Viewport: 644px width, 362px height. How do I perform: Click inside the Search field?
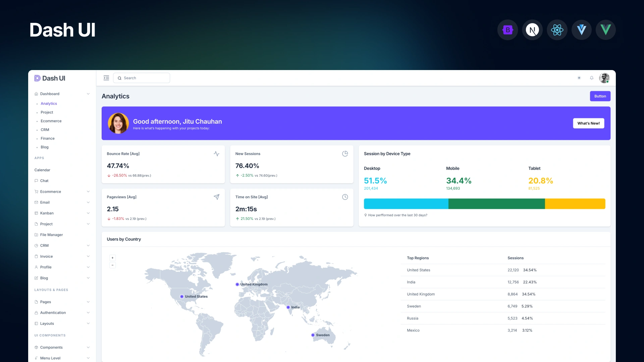pos(142,78)
